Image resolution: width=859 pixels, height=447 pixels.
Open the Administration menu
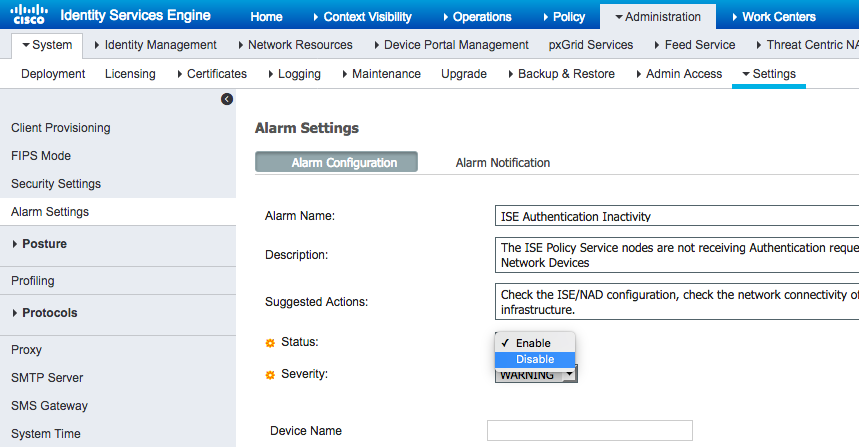657,17
